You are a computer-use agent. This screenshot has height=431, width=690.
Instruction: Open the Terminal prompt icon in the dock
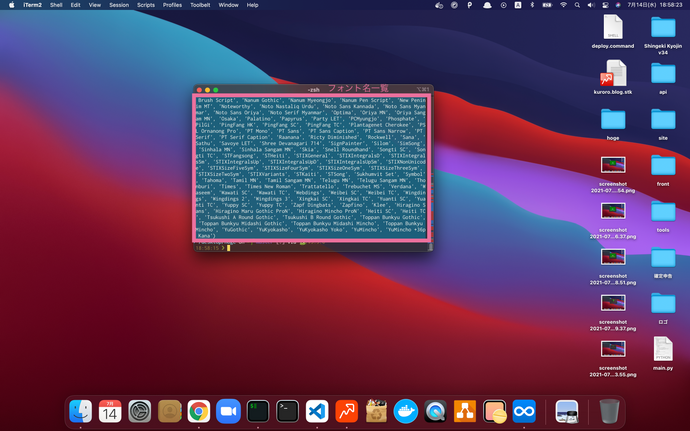click(x=287, y=411)
